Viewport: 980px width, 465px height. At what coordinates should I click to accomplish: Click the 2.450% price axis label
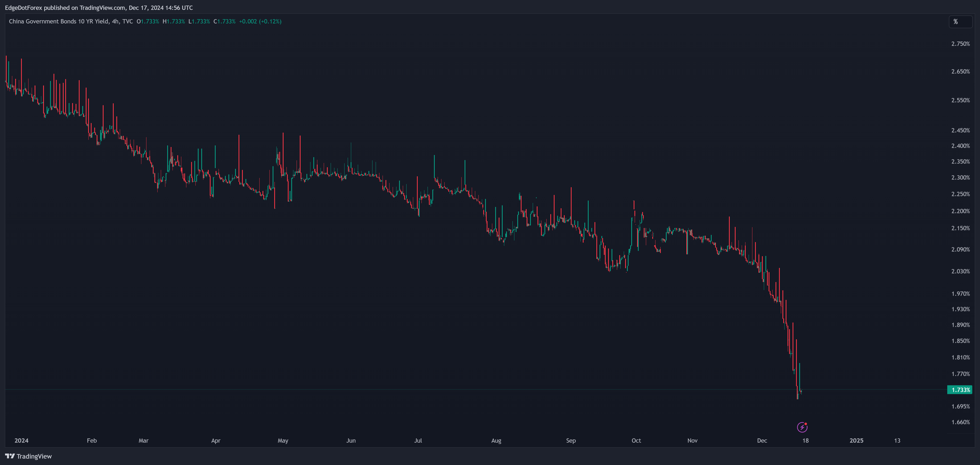click(x=960, y=130)
